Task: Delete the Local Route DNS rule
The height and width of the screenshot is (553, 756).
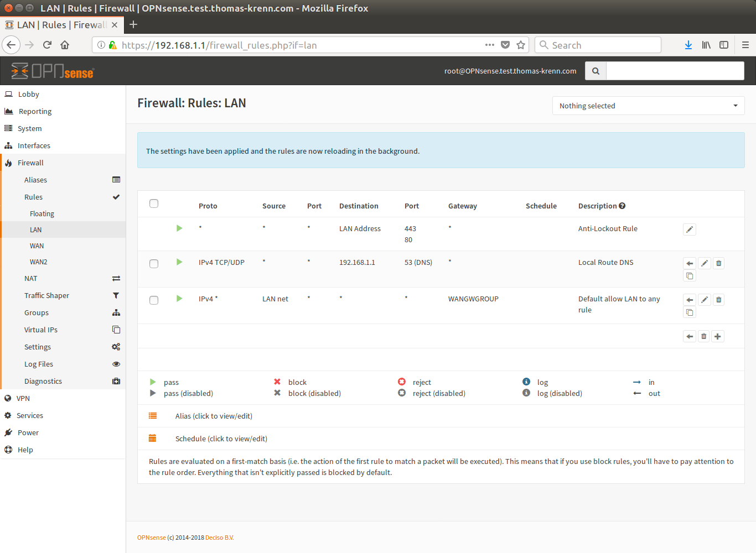Action: point(718,263)
